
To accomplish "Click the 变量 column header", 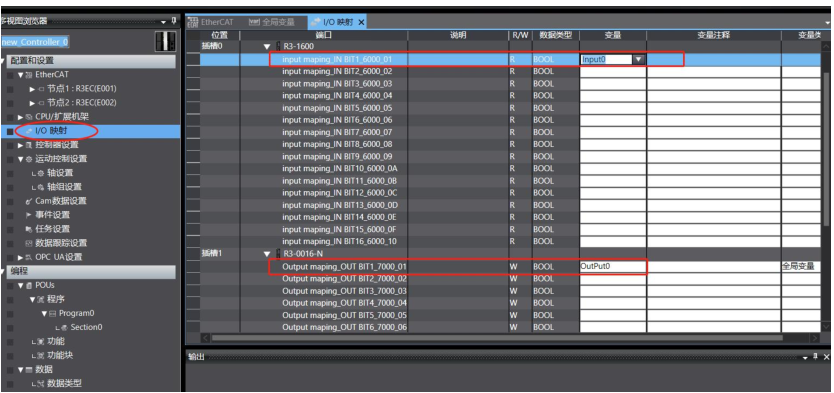I will (x=613, y=35).
